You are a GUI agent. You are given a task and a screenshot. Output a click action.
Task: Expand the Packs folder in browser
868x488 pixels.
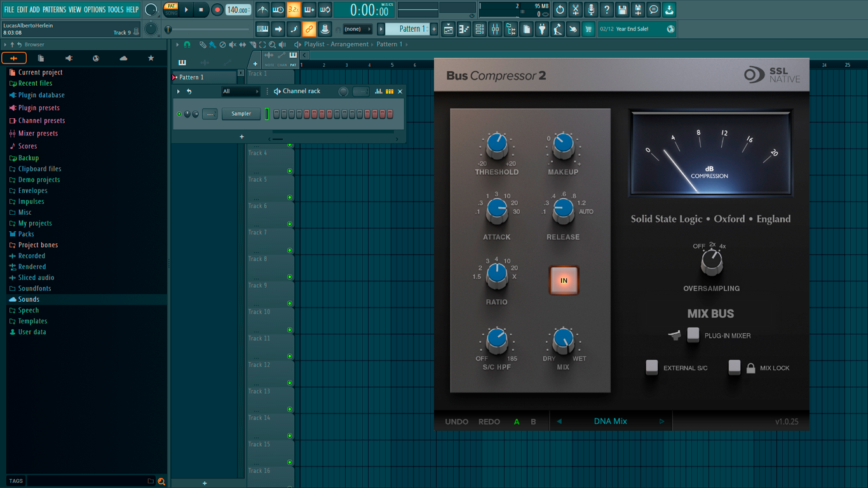(26, 234)
